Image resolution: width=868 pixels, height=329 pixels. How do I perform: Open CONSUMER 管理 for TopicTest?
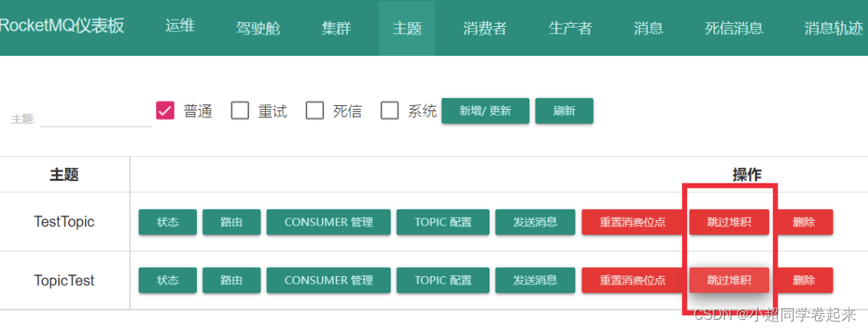[x=329, y=280]
